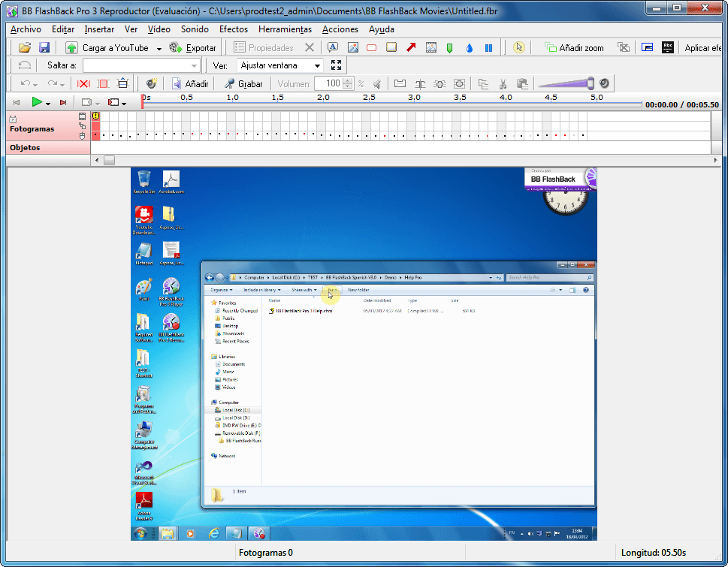Click the red playhead marker at 0s
Image resolution: width=728 pixels, height=567 pixels.
142,101
